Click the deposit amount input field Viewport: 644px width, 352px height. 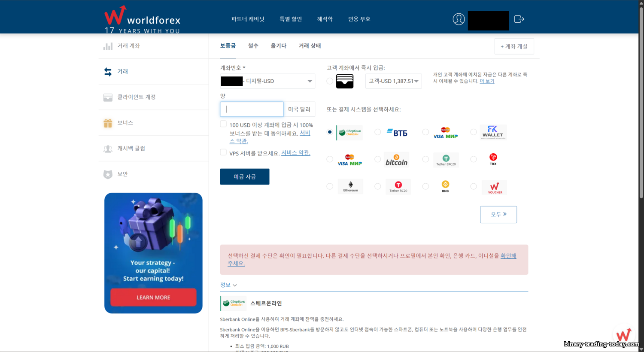tap(252, 109)
